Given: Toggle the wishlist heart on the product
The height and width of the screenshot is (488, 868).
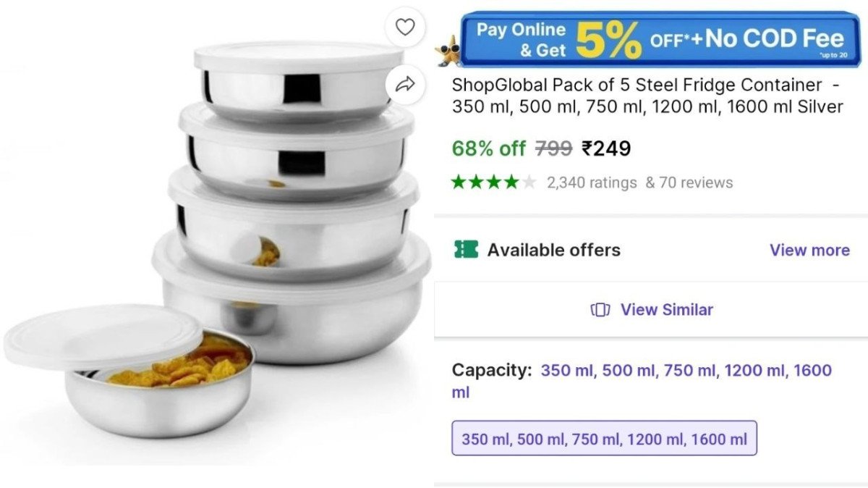Looking at the screenshot, I should pyautogui.click(x=406, y=26).
